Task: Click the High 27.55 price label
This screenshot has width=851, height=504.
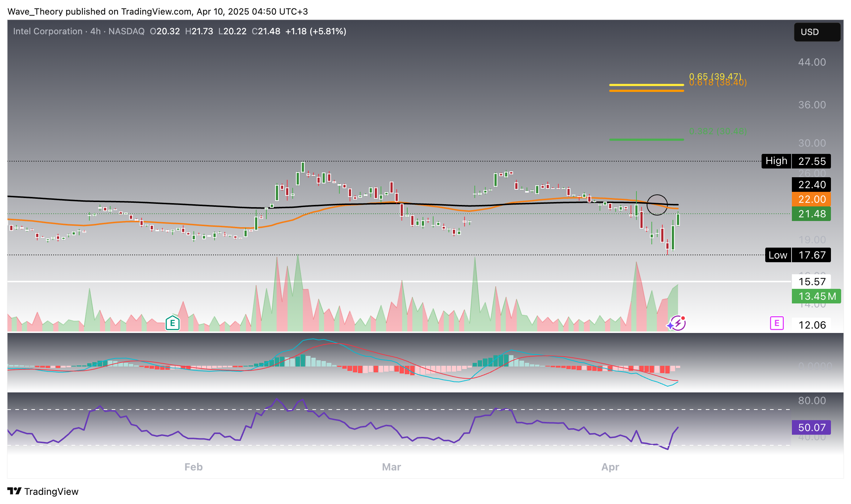Action: [x=796, y=161]
